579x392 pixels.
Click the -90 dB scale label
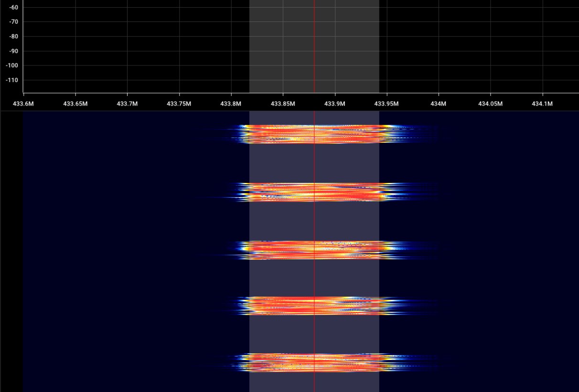pyautogui.click(x=13, y=51)
